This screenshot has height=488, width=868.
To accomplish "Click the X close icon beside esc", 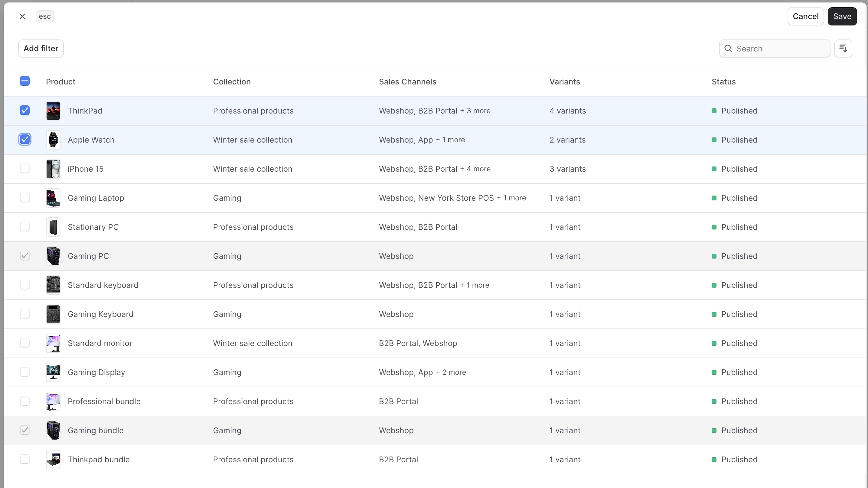I will pos(22,16).
